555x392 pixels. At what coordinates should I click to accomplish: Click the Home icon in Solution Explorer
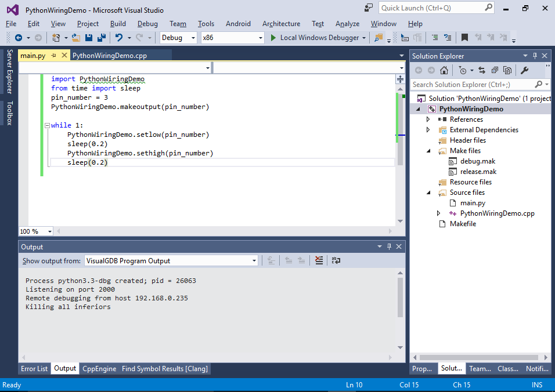pos(444,70)
